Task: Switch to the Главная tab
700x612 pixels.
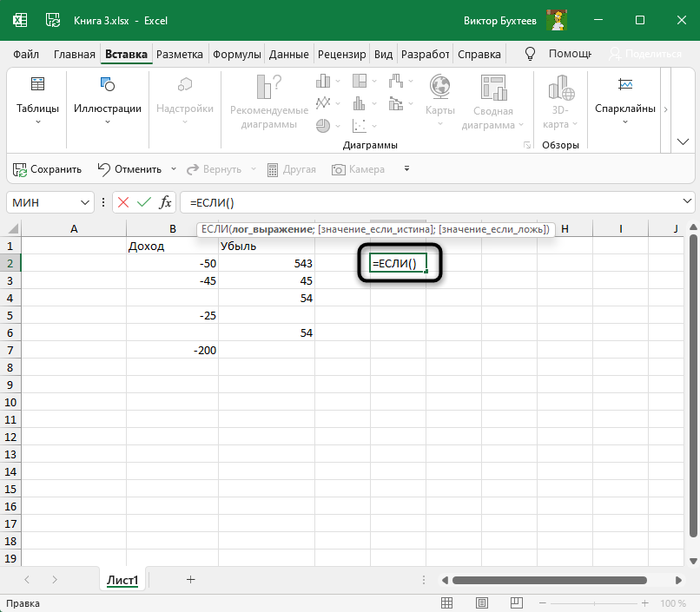Action: tap(74, 54)
